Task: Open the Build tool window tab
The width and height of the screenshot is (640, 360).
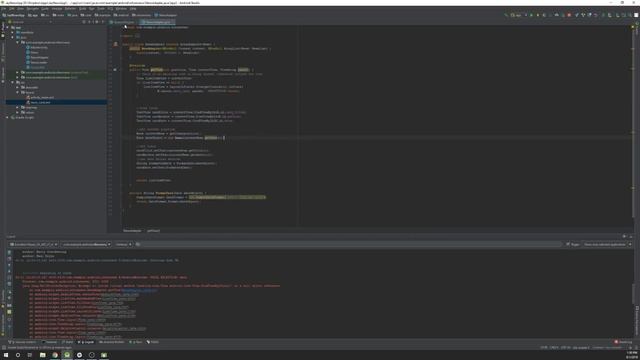Action: (68, 342)
